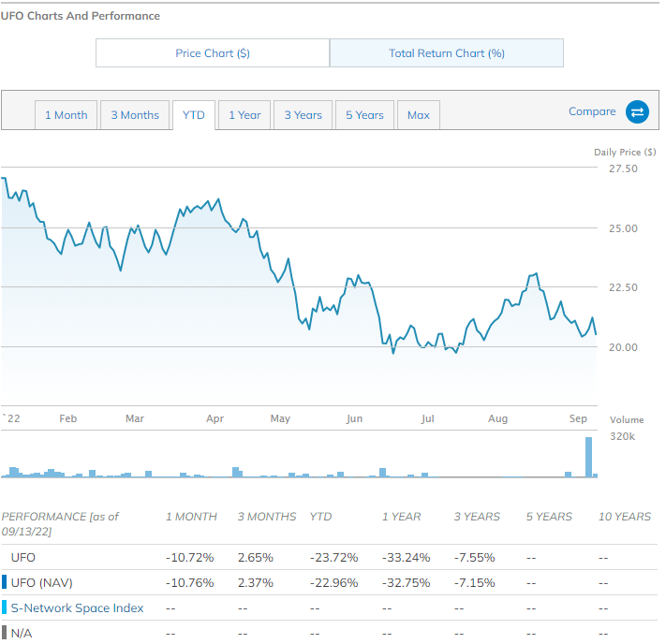Click the S-Network Space Index cyan marker
Image resolution: width=666 pixels, height=644 pixels.
pos(5,607)
